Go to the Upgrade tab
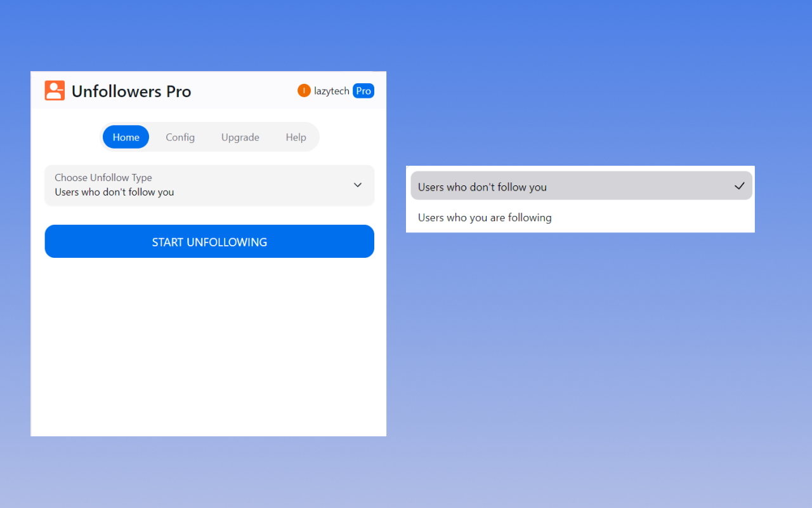 [x=240, y=137]
